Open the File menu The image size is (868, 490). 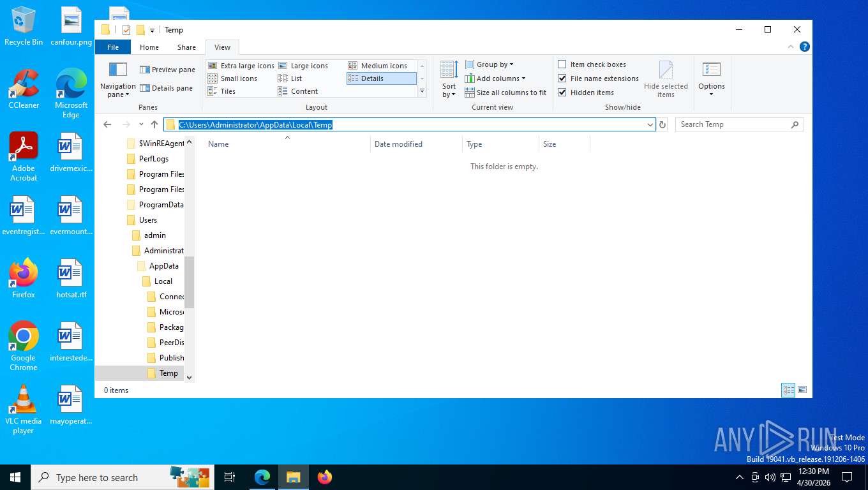pos(113,47)
